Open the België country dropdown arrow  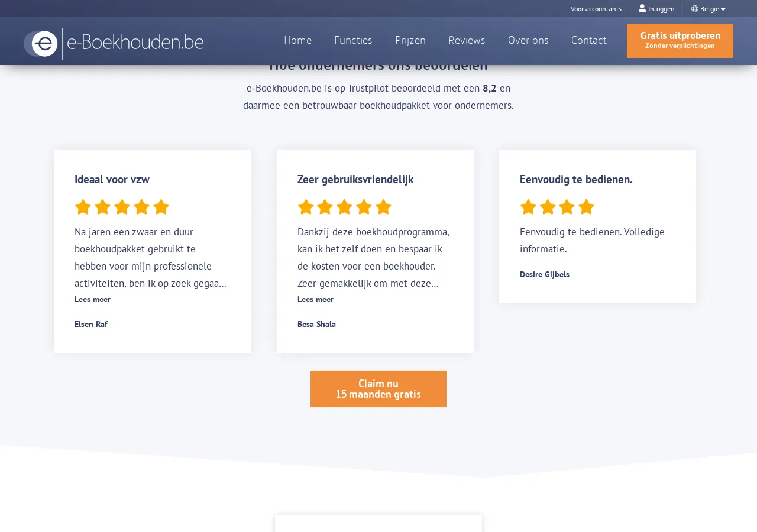point(723,9)
